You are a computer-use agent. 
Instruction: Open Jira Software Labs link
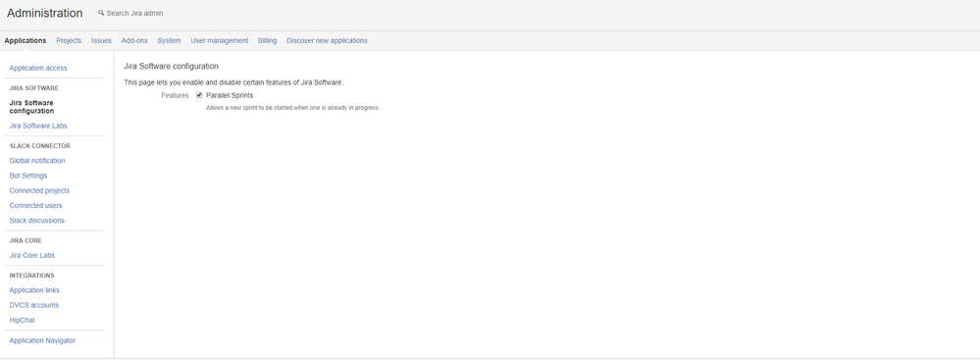pyautogui.click(x=38, y=126)
